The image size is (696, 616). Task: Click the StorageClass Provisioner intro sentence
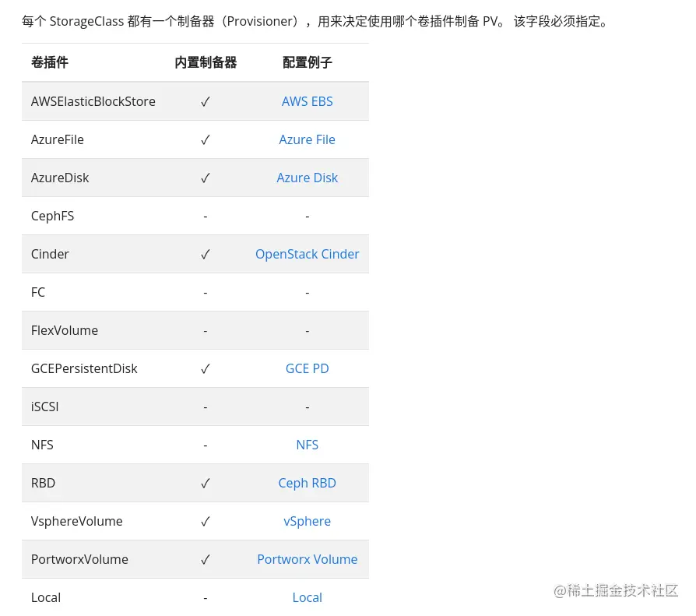click(x=315, y=21)
